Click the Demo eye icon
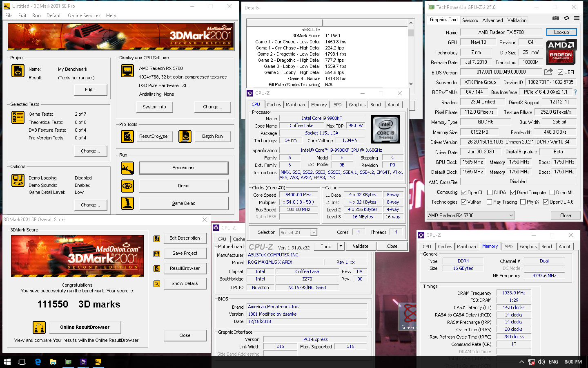The image size is (588, 368). pos(127,186)
